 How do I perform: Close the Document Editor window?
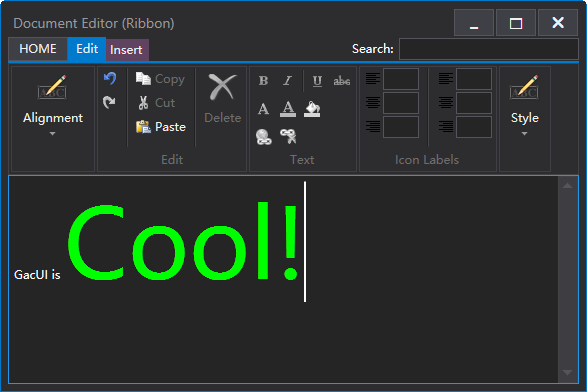(558, 23)
